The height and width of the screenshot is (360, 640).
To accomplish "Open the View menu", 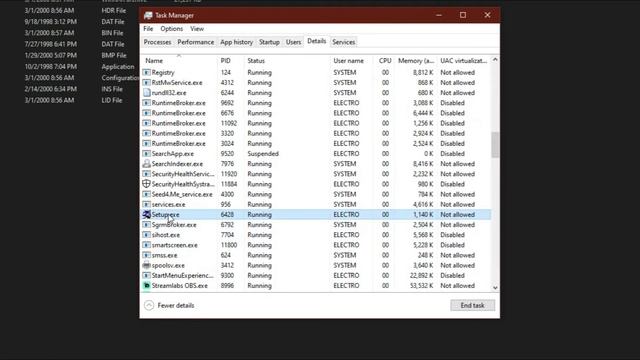I will [197, 29].
